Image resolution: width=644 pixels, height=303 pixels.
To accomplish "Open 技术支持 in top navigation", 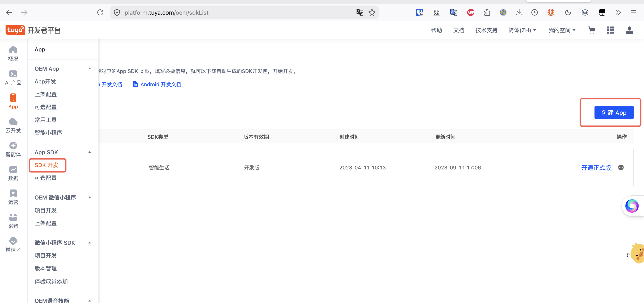I will [486, 30].
